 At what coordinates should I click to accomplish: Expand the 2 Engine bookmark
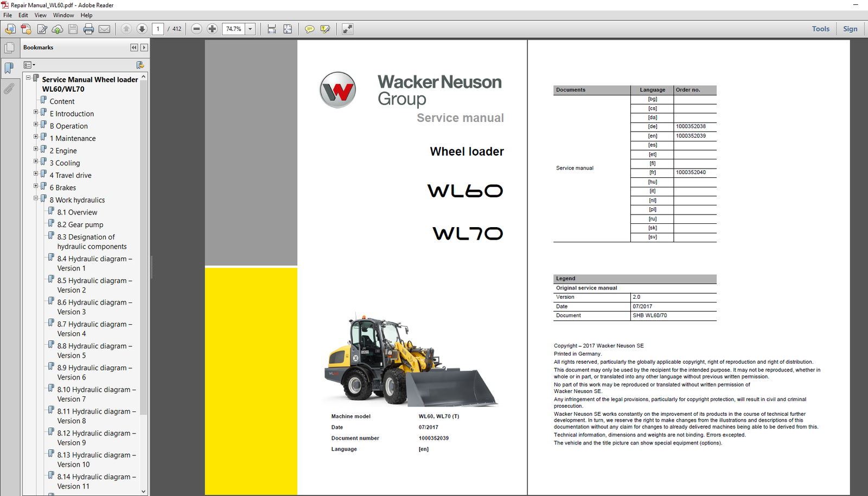36,149
